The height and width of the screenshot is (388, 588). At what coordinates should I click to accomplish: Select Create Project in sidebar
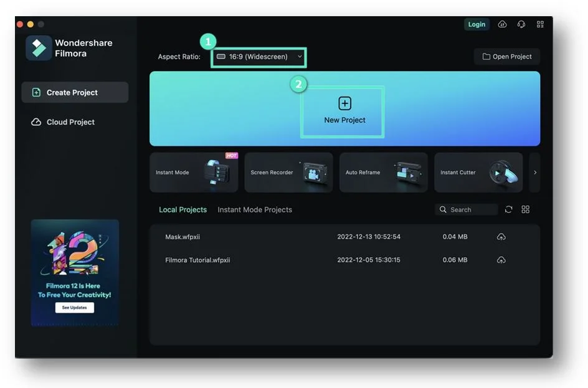tap(75, 92)
